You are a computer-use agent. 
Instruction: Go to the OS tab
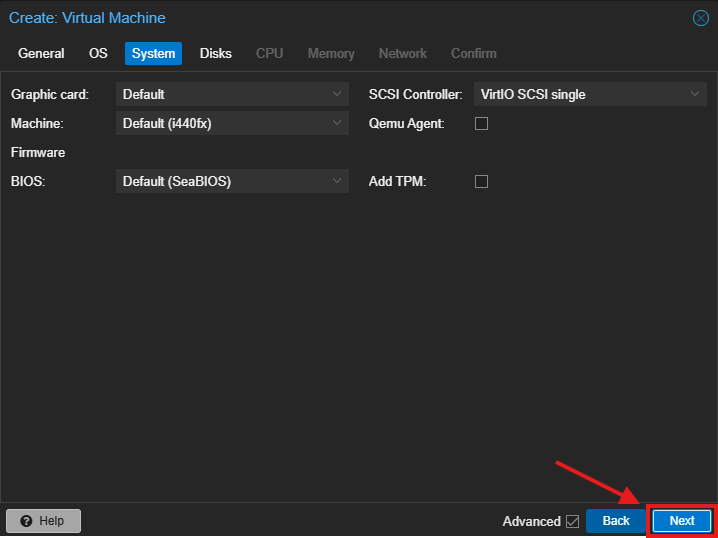pos(98,54)
